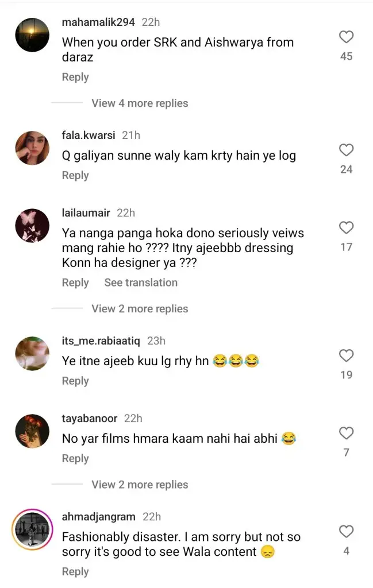Tap heart on ahmadjangram's comment
The height and width of the screenshot is (588, 373).
[346, 531]
